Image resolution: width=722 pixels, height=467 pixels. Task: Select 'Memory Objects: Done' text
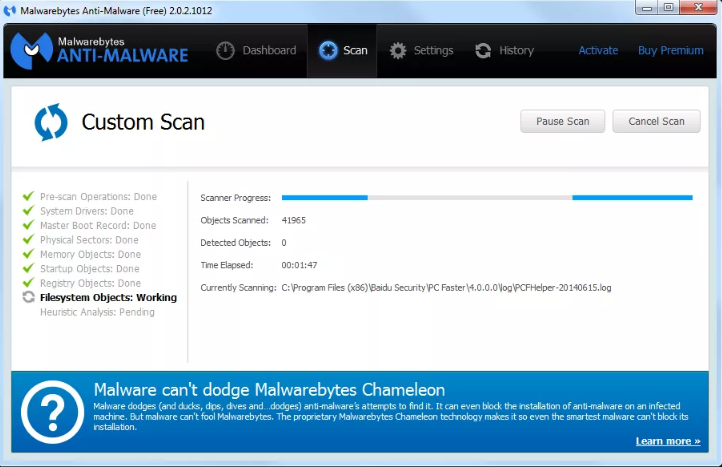[91, 254]
